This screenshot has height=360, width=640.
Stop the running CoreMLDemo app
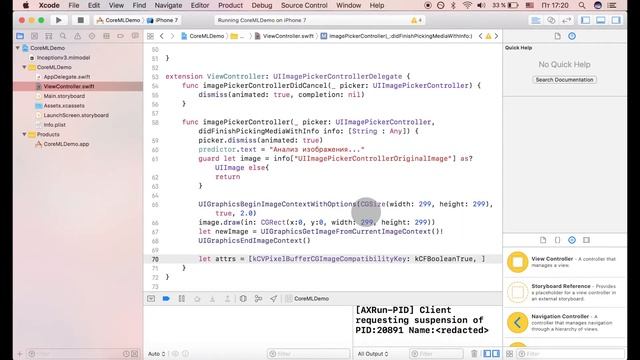tap(80, 20)
